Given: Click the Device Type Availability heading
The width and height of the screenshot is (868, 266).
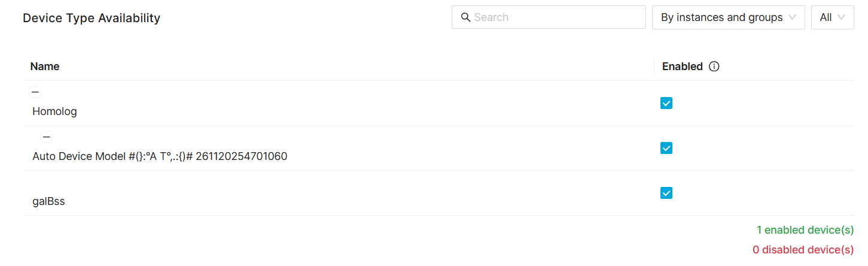Looking at the screenshot, I should pyautogui.click(x=92, y=18).
